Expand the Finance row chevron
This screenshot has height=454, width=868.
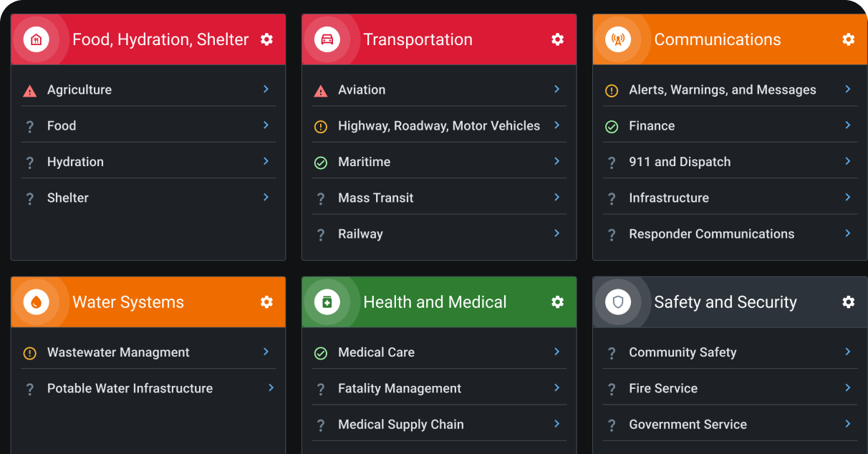tap(847, 125)
